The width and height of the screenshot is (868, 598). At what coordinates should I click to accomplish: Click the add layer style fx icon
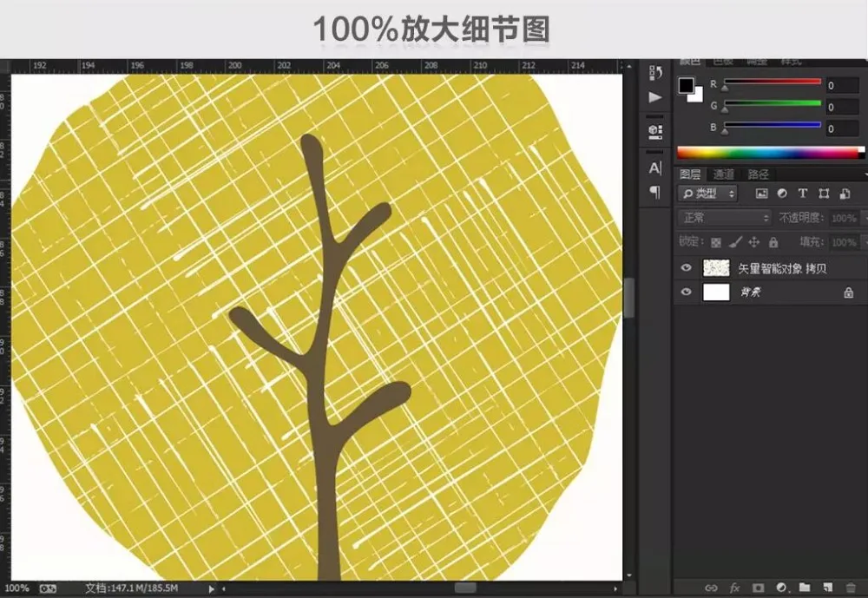pyautogui.click(x=734, y=588)
